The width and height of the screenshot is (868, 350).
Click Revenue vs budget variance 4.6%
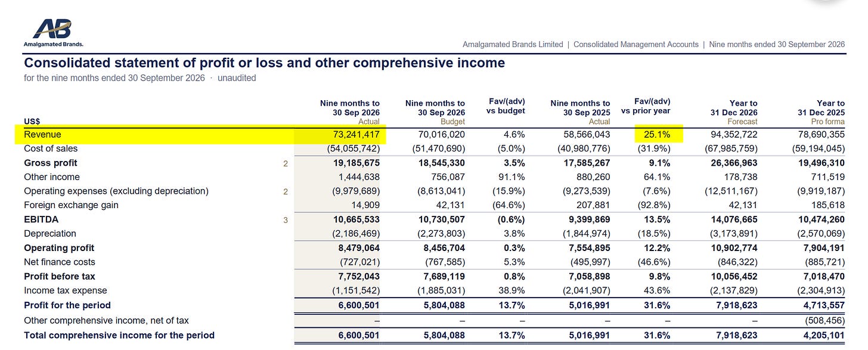pyautogui.click(x=514, y=134)
